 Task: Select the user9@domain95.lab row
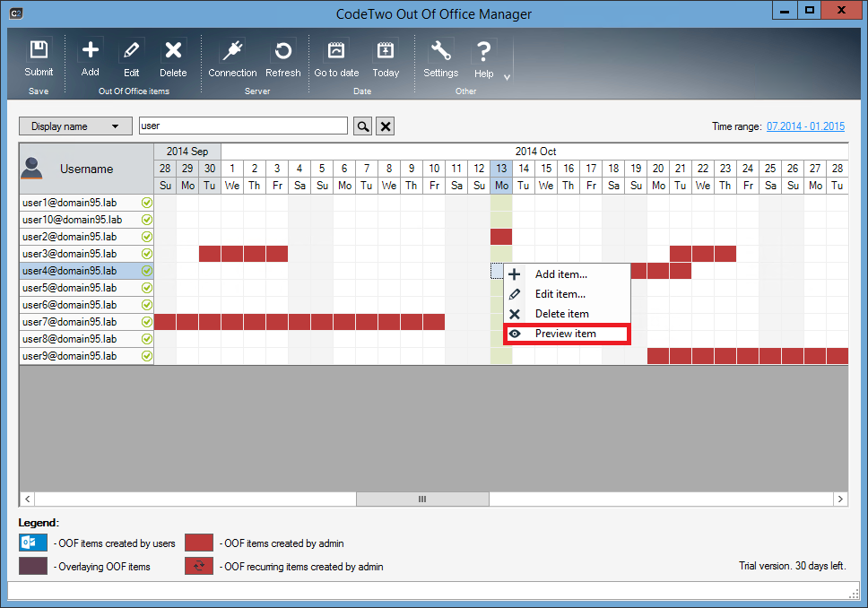[86, 356]
